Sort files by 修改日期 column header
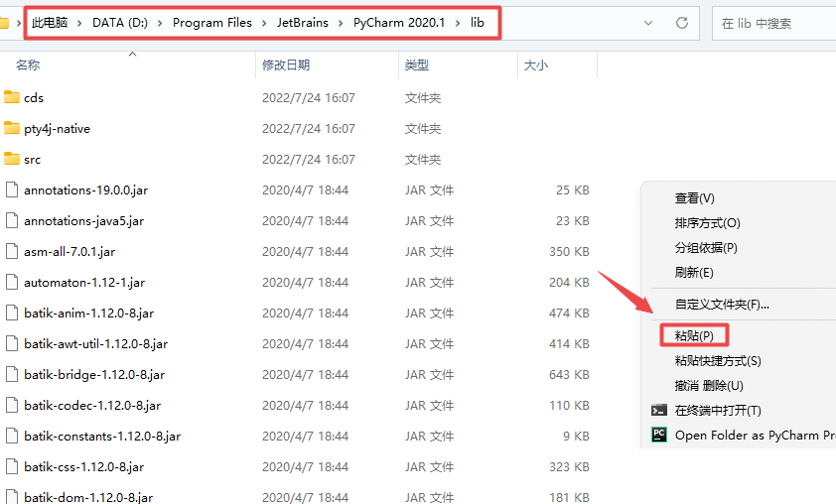836x504 pixels. pyautogui.click(x=286, y=65)
